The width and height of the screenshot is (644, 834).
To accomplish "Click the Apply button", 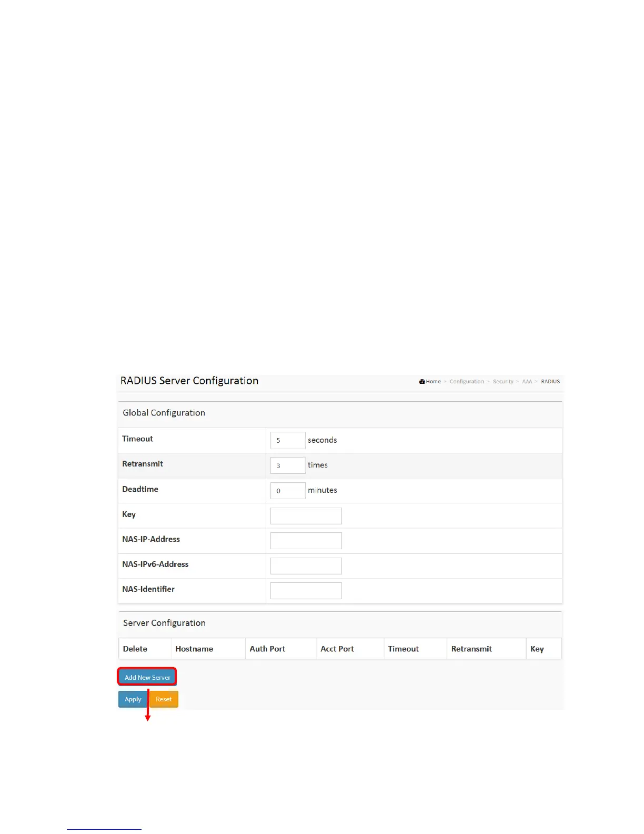I will coord(133,699).
